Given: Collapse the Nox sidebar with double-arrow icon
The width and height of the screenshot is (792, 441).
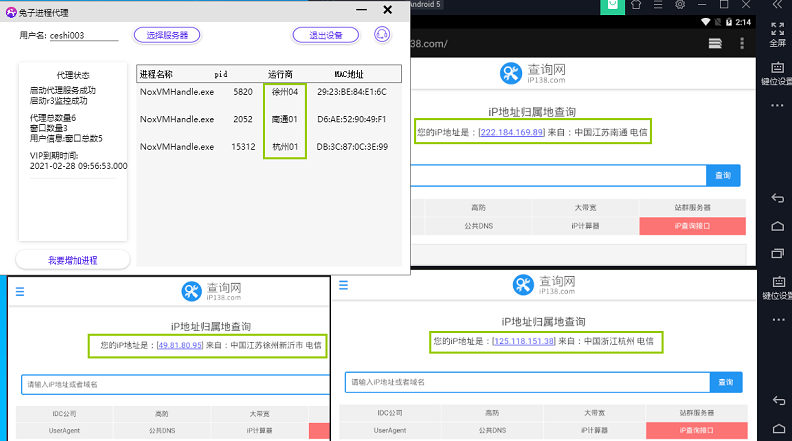Looking at the screenshot, I should point(777,5).
